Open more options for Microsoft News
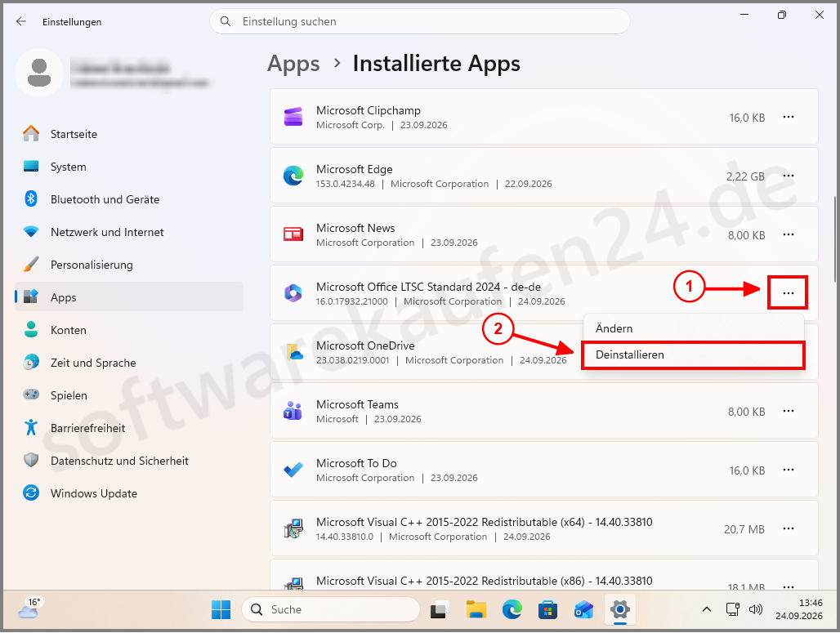 pyautogui.click(x=788, y=234)
